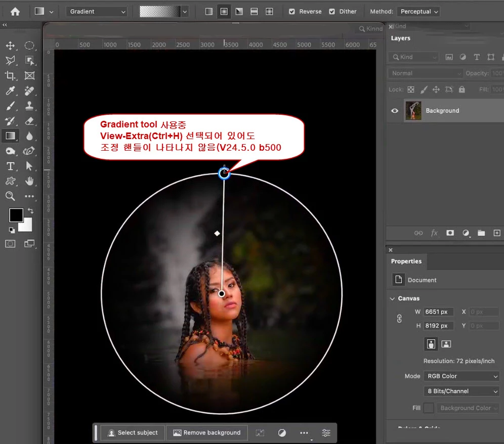
Task: Collapse the Canvas section
Action: coord(392,298)
